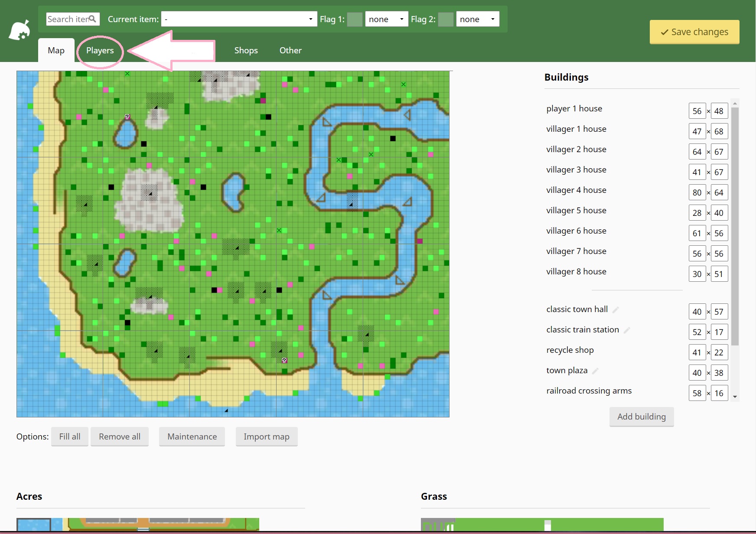
Task: Click the leaf logo icon
Action: tap(20, 30)
